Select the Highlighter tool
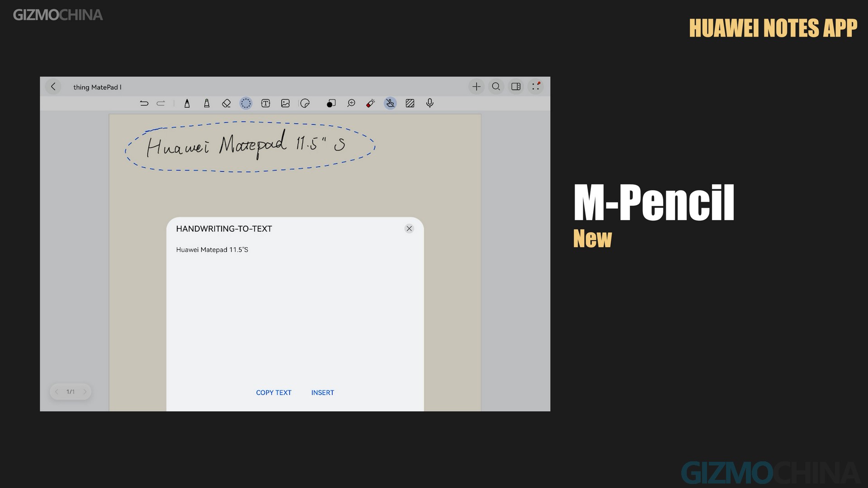The image size is (868, 488). [x=207, y=103]
